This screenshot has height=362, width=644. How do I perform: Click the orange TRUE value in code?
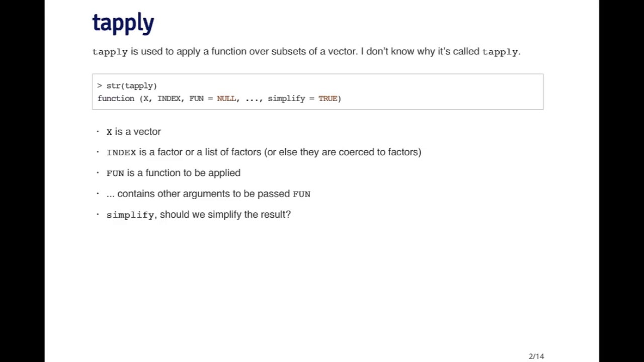pyautogui.click(x=328, y=99)
